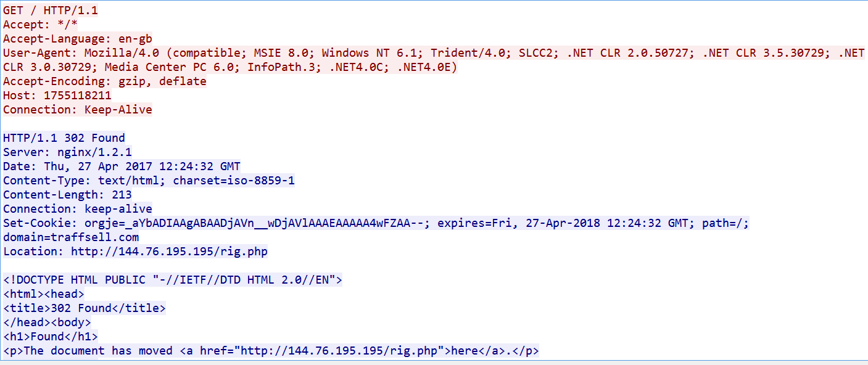
Task: Click the line starting "CLR 3.0.30729; Media Center"
Action: (229, 67)
